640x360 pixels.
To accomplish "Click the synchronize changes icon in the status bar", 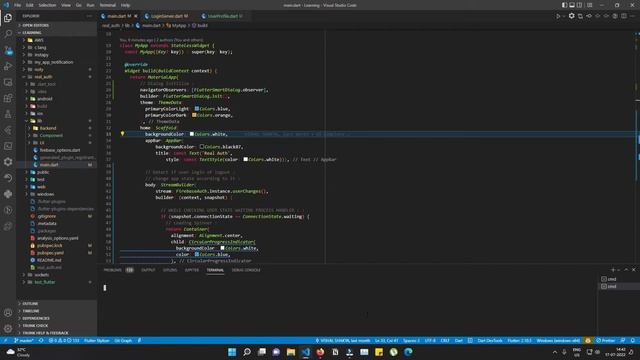I will coord(41,340).
